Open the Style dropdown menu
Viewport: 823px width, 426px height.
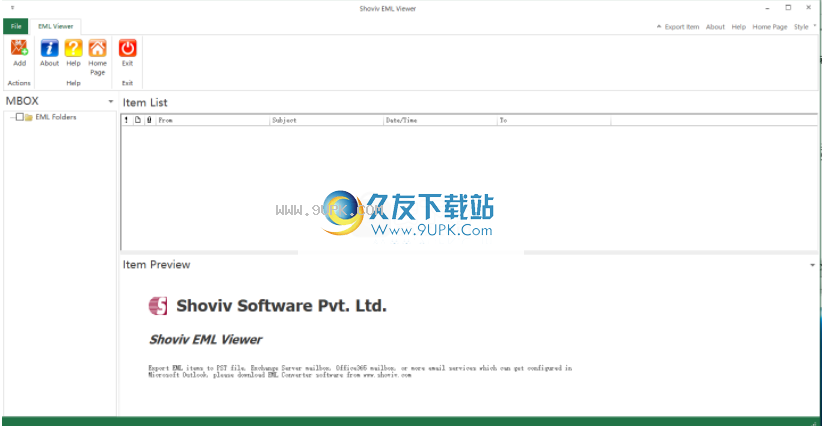point(804,27)
